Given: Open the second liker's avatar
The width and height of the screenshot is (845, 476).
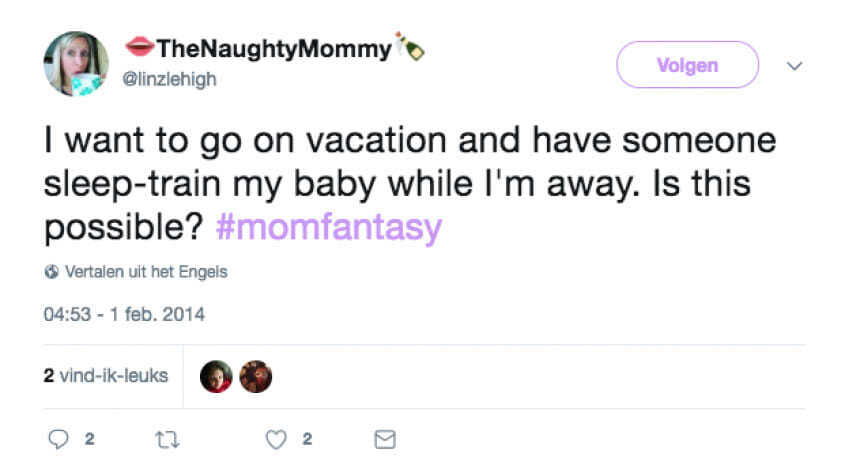Looking at the screenshot, I should (x=256, y=377).
